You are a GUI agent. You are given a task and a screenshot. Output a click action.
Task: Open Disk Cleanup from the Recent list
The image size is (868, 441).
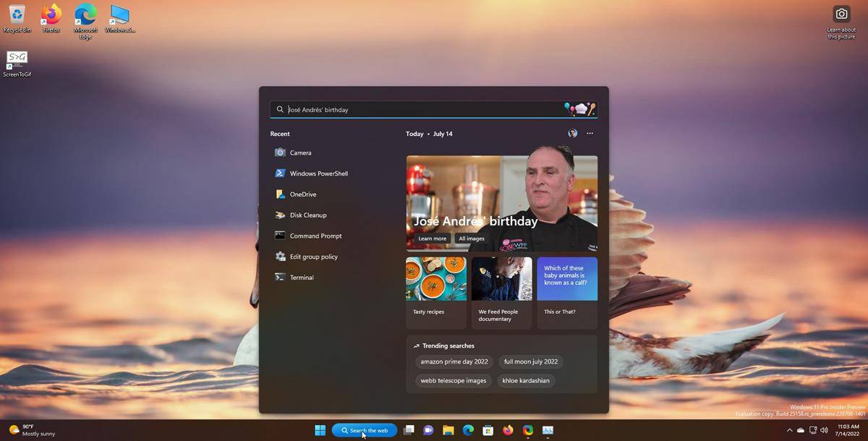point(308,215)
